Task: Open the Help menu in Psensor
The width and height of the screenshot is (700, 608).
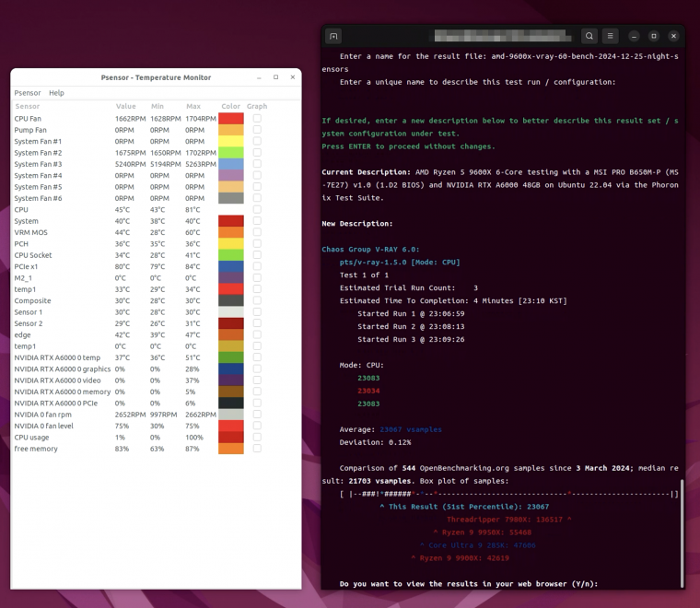Action: click(56, 93)
